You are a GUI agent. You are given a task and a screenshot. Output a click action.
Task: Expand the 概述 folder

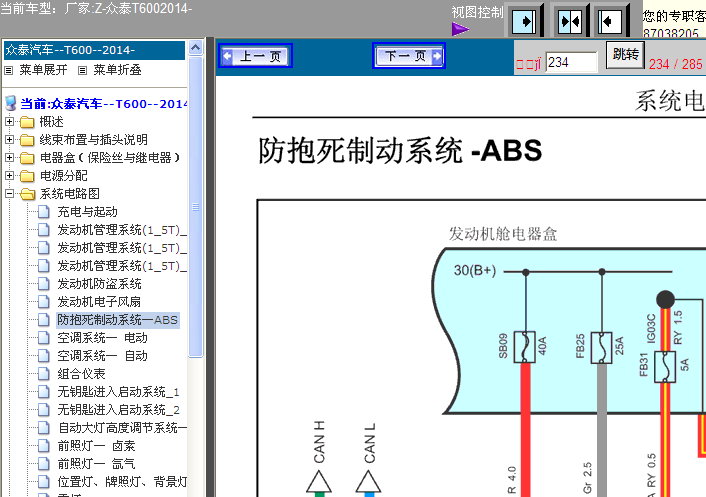[x=9, y=122]
